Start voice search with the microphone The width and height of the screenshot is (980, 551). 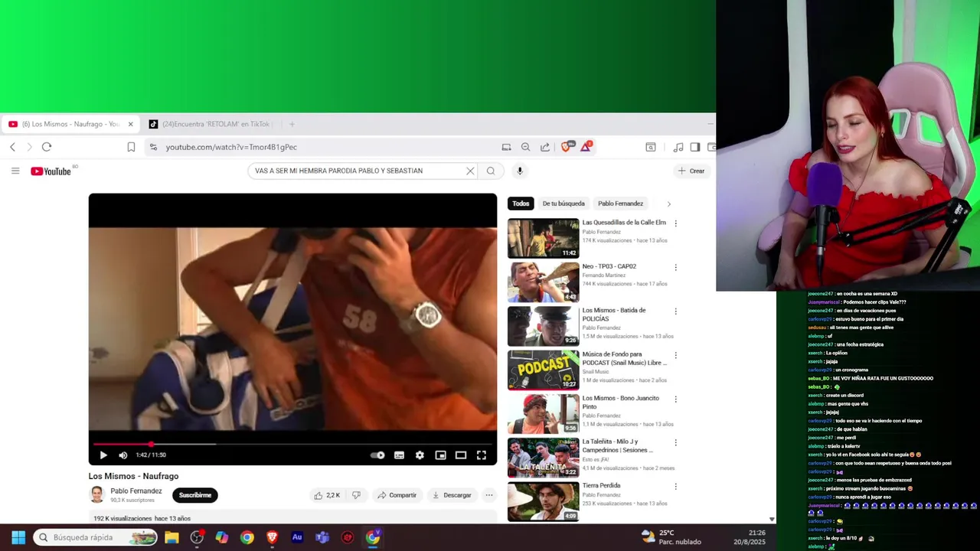point(520,171)
